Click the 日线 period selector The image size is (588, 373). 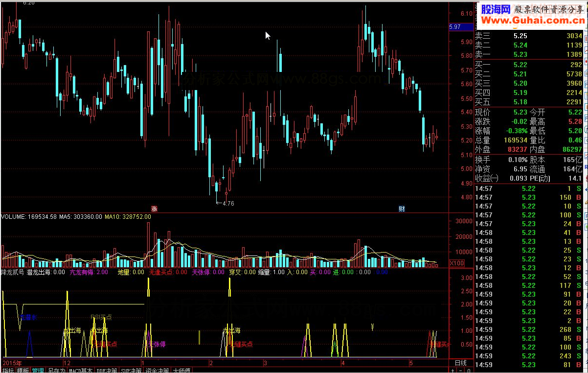click(461, 363)
